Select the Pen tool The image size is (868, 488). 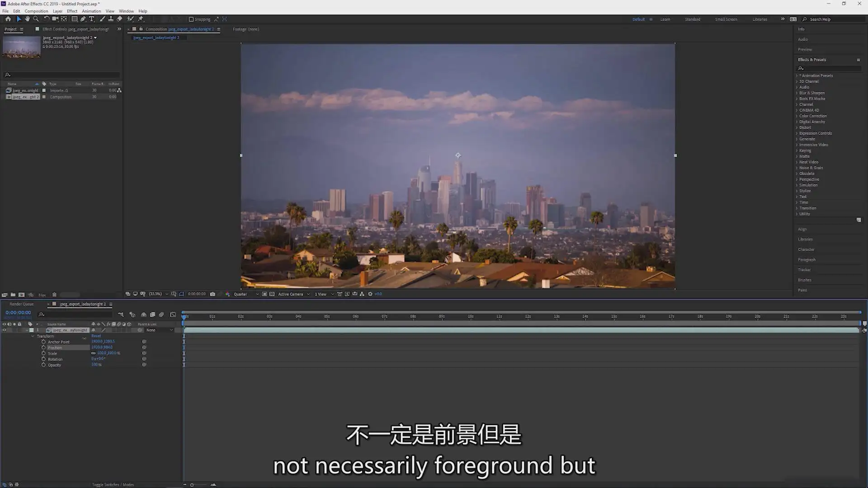pyautogui.click(x=83, y=19)
